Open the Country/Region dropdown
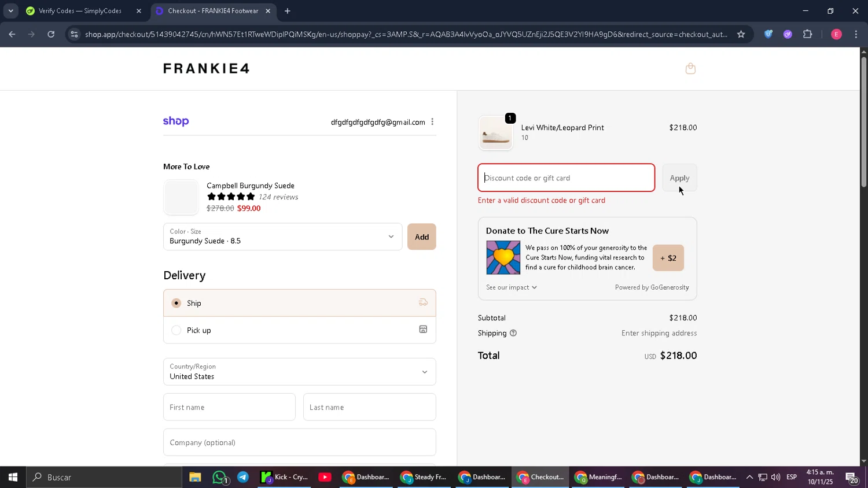 [300, 372]
